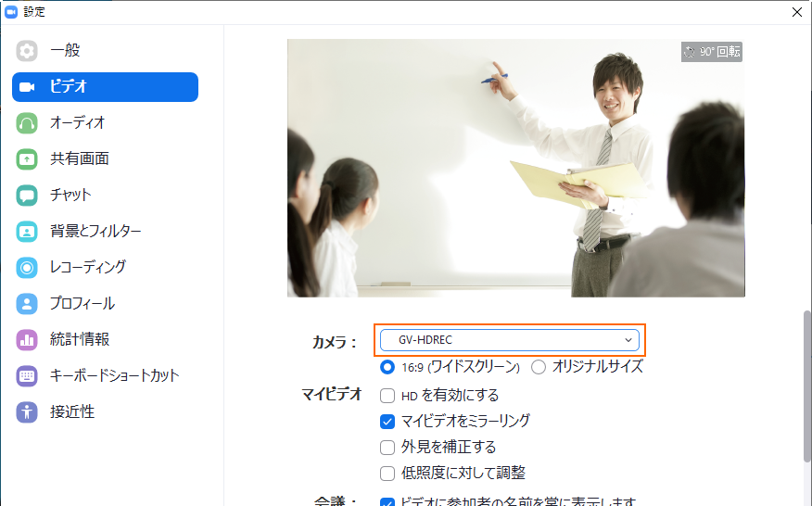The height and width of the screenshot is (506, 812).
Task: Enable the HD を有効にする checkbox
Action: [387, 396]
